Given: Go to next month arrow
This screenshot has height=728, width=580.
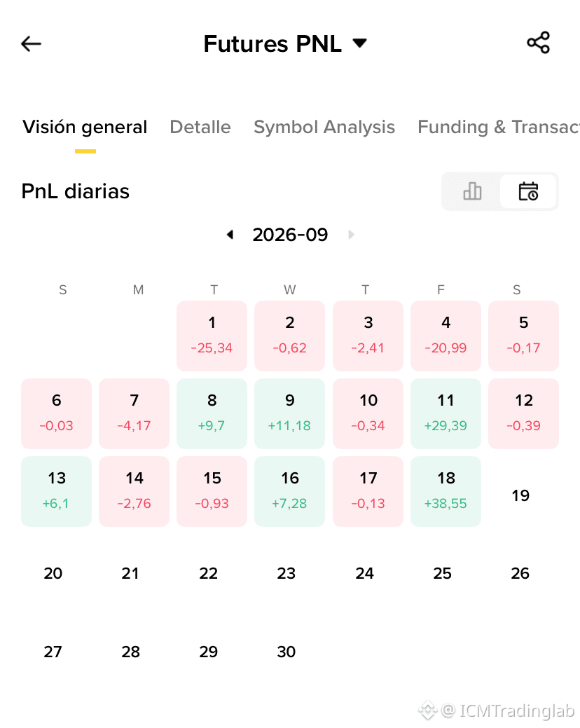Looking at the screenshot, I should click(351, 235).
